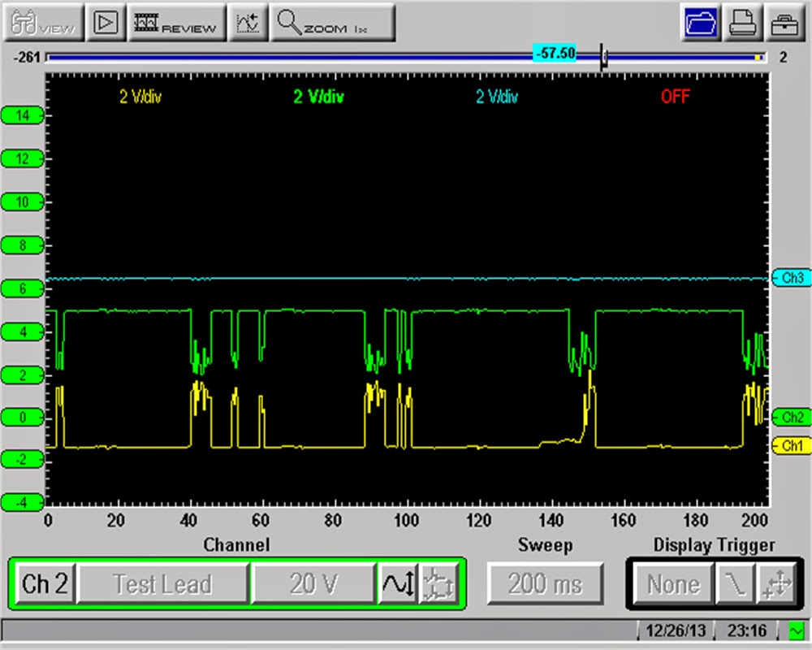Screen dimensions: 812x650
Task: Select the Sweep 200 ms setting
Action: coord(545,583)
